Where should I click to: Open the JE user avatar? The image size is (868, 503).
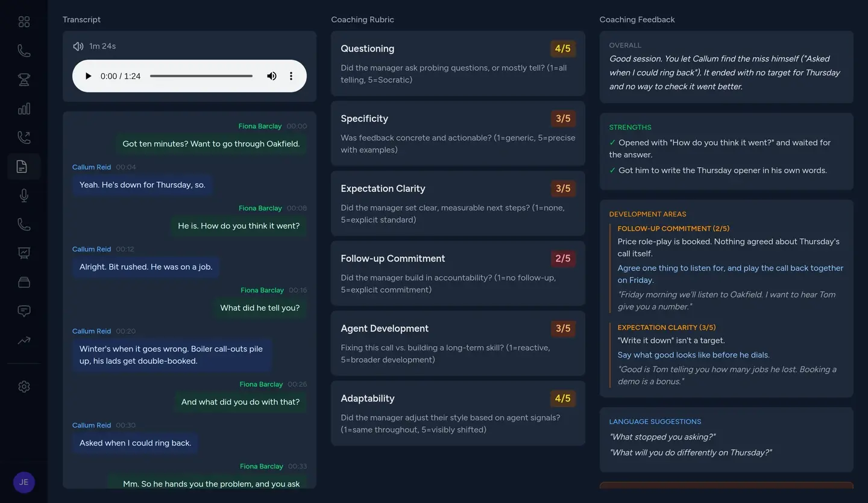(24, 482)
